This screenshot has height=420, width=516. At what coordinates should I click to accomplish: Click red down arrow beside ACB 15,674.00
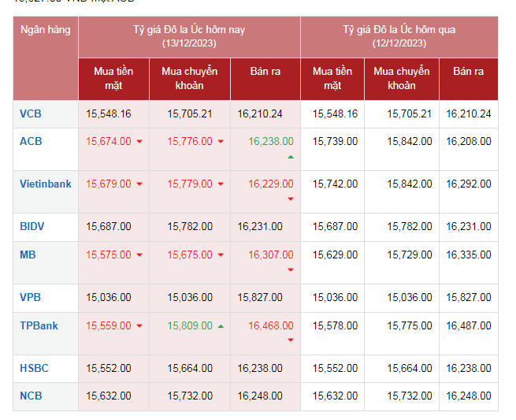[139, 142]
